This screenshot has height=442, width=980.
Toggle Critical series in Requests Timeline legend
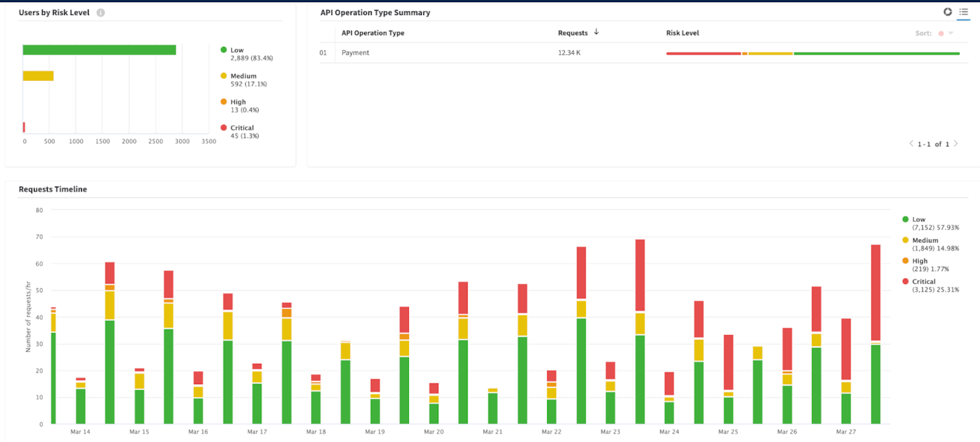pos(924,281)
